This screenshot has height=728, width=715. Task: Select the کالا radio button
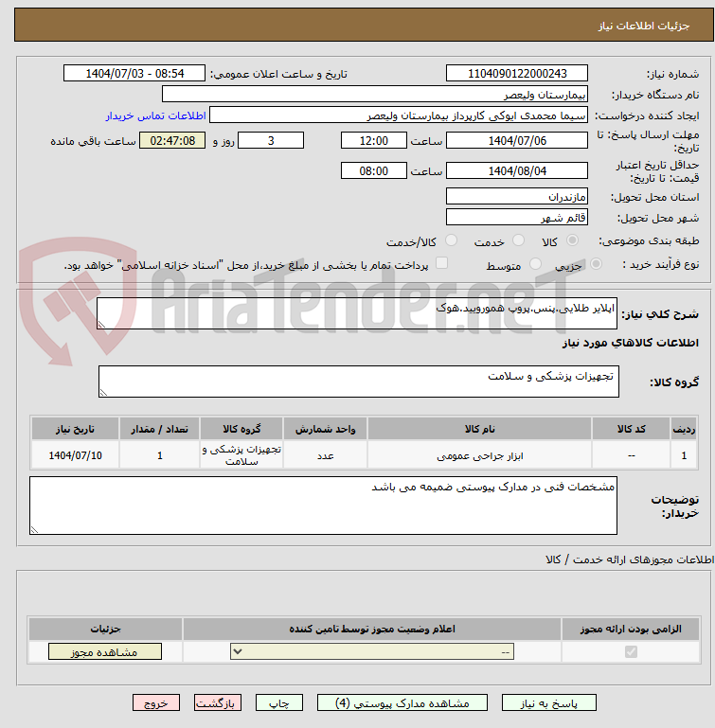572,240
